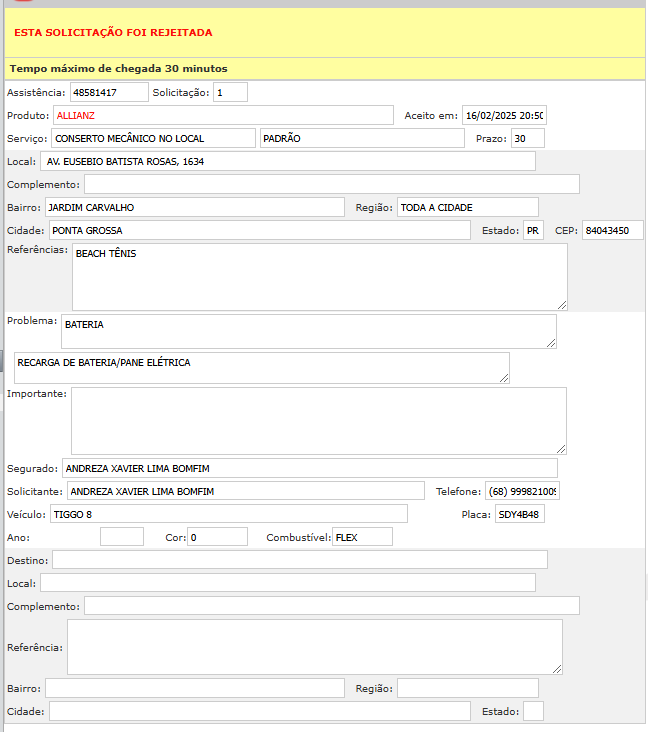Focus the PONTA GROSSA cidade field
The width and height of the screenshot is (648, 732).
(x=259, y=230)
